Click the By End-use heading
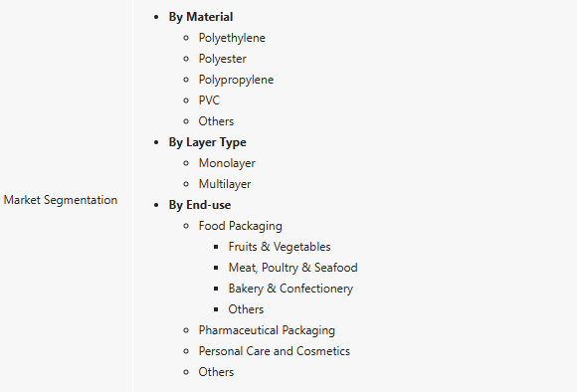Screen dimensions: 577x392 (x=200, y=205)
